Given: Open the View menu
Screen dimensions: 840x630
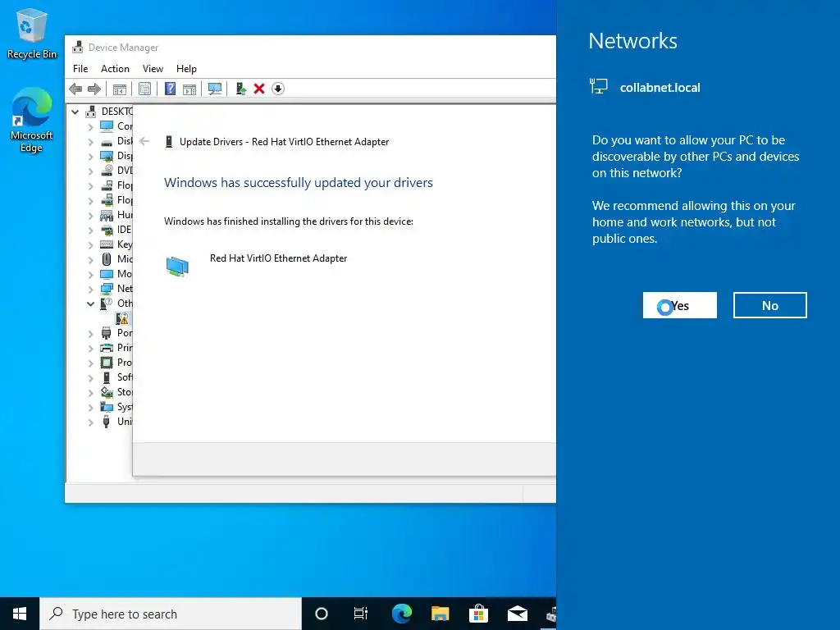Looking at the screenshot, I should (x=153, y=69).
